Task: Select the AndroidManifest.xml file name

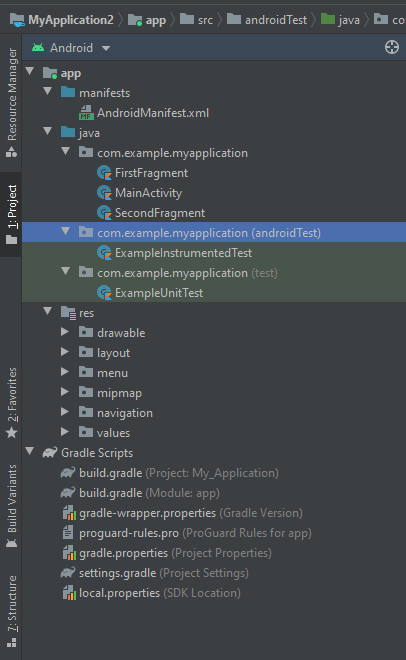Action: click(153, 113)
